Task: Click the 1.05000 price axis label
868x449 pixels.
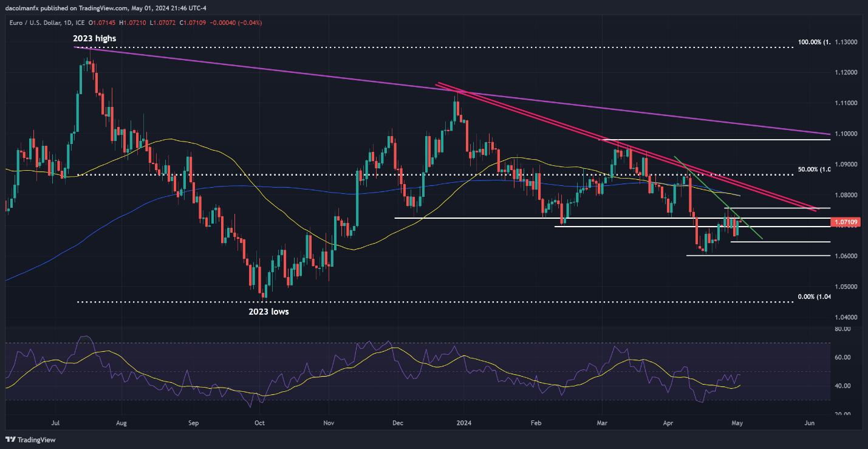Action: pos(846,286)
